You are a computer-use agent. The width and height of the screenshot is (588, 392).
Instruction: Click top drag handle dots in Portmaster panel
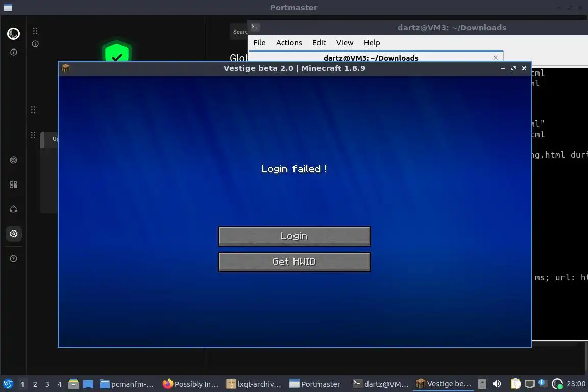point(35,31)
